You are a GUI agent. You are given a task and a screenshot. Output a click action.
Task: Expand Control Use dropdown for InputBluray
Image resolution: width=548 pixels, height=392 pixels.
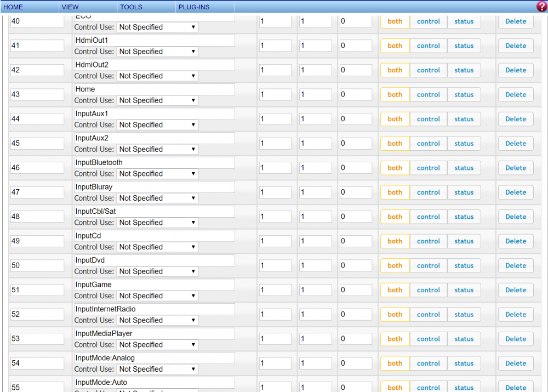157,198
